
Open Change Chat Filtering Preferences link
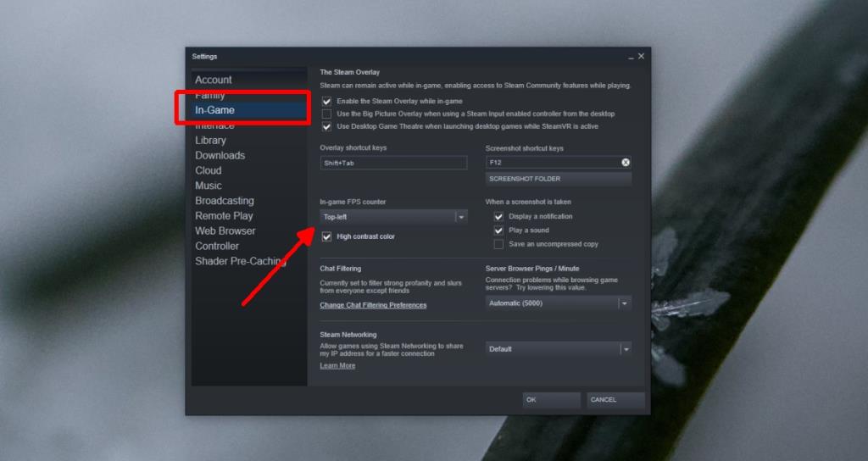pyautogui.click(x=373, y=305)
